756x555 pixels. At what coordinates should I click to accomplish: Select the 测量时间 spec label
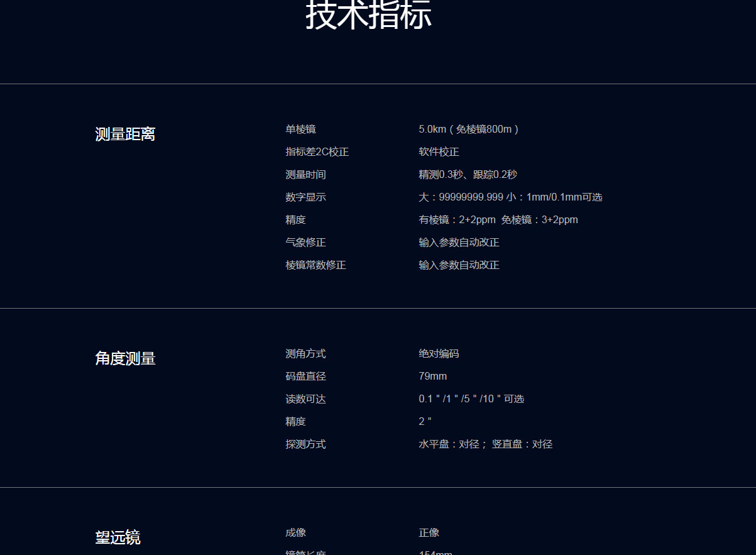[x=305, y=175]
